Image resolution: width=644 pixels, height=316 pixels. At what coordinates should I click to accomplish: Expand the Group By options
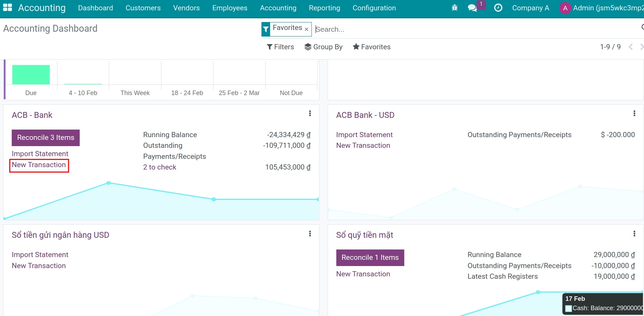point(324,47)
